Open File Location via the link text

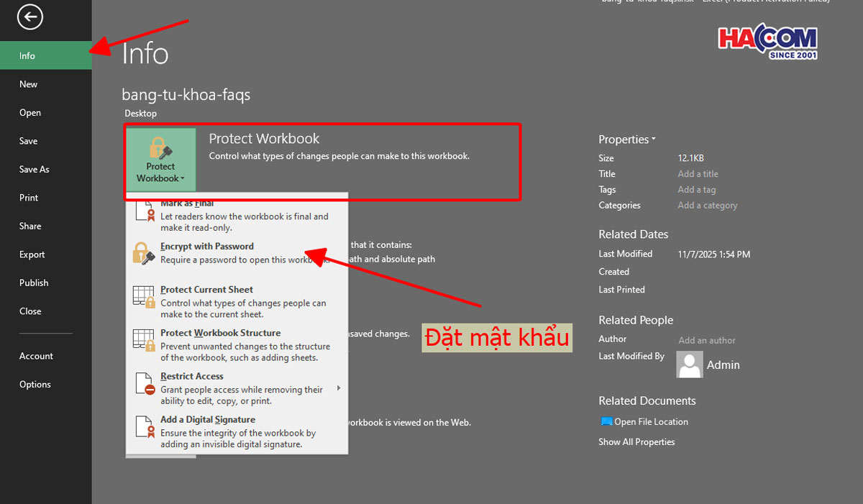pyautogui.click(x=651, y=421)
